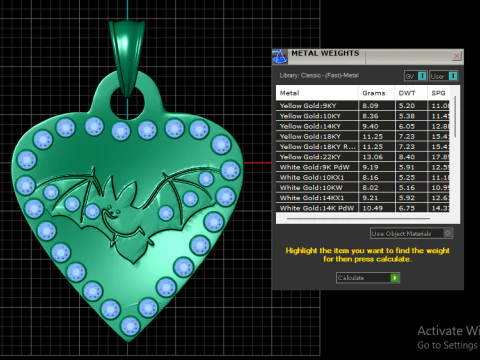Toggle Use Object Materials option
The width and height of the screenshot is (480, 360).
(411, 233)
